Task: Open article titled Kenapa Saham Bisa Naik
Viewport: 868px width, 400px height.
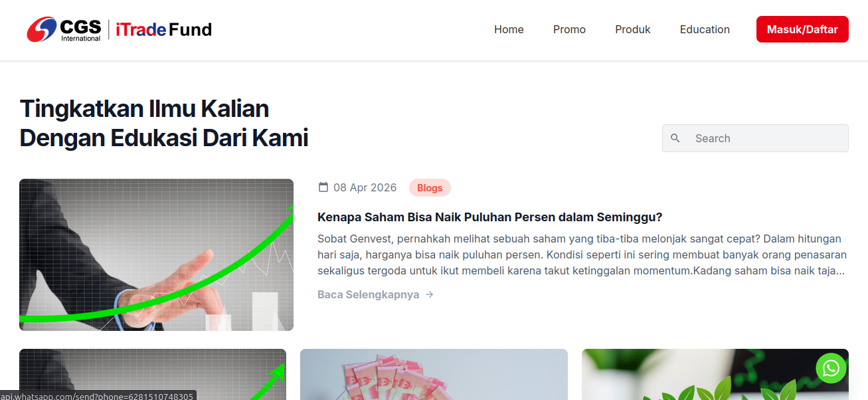Action: click(490, 217)
